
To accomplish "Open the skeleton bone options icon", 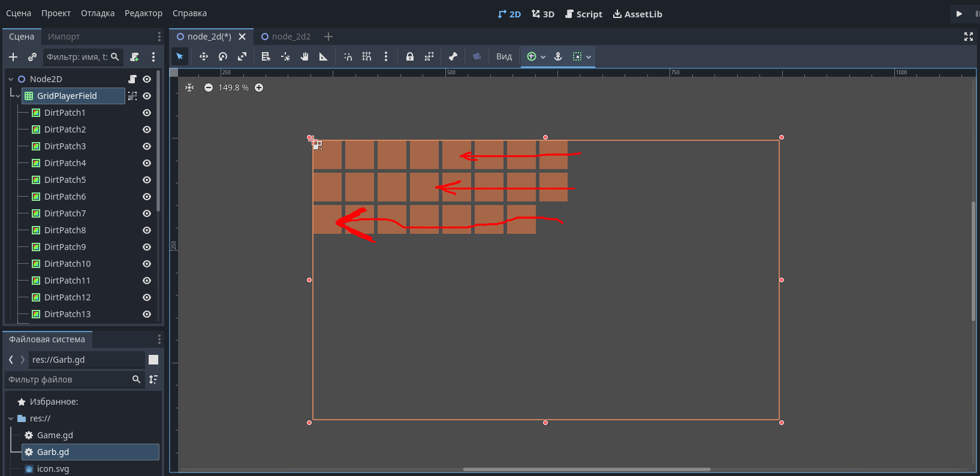I will tap(453, 56).
